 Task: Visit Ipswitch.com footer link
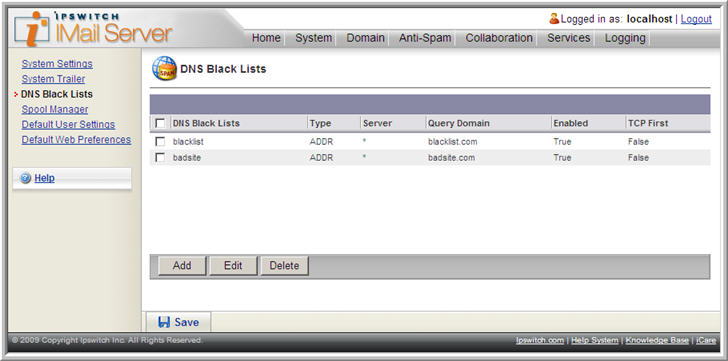pyautogui.click(x=540, y=340)
